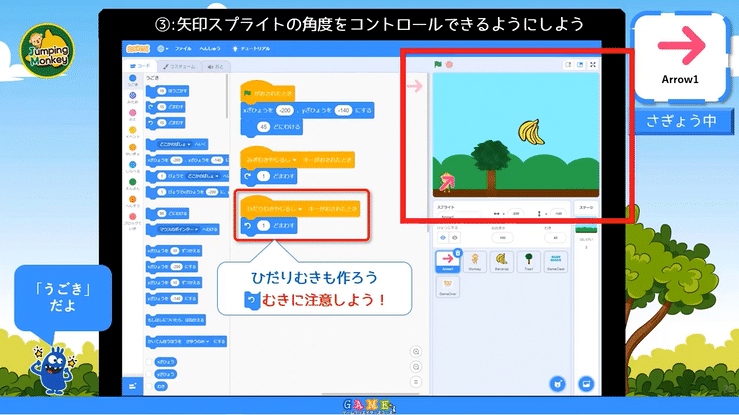
Task: Open the rotation style さゆうのみ dropdown
Action: (x=197, y=342)
